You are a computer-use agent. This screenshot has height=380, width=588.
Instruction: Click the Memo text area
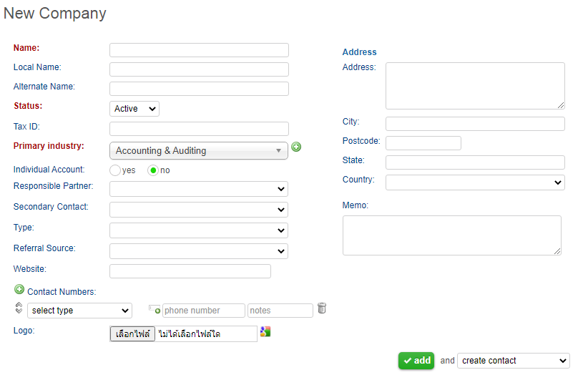point(451,235)
